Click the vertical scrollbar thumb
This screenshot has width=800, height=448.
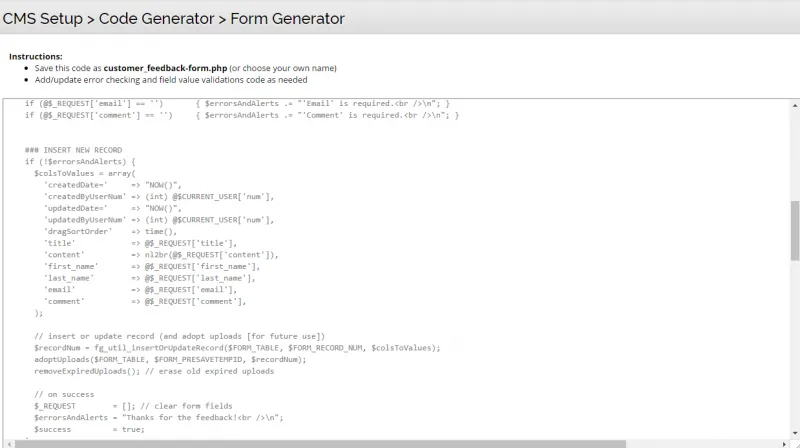[794, 228]
